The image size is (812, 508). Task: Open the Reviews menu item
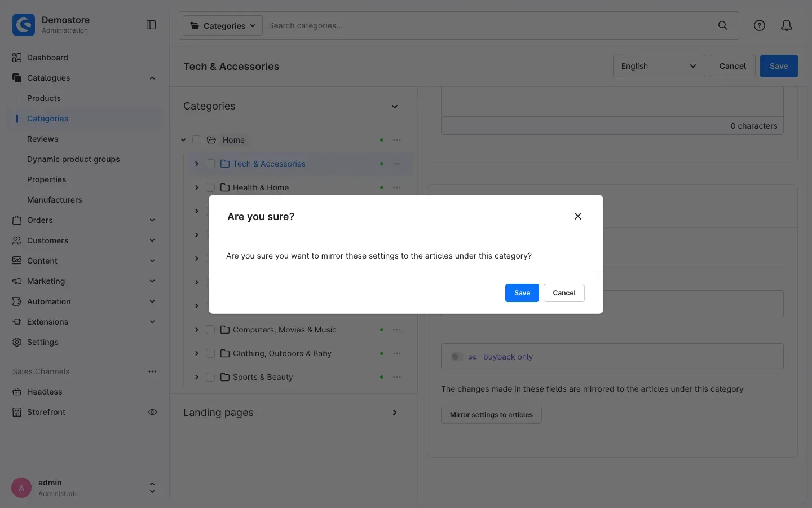click(x=43, y=139)
